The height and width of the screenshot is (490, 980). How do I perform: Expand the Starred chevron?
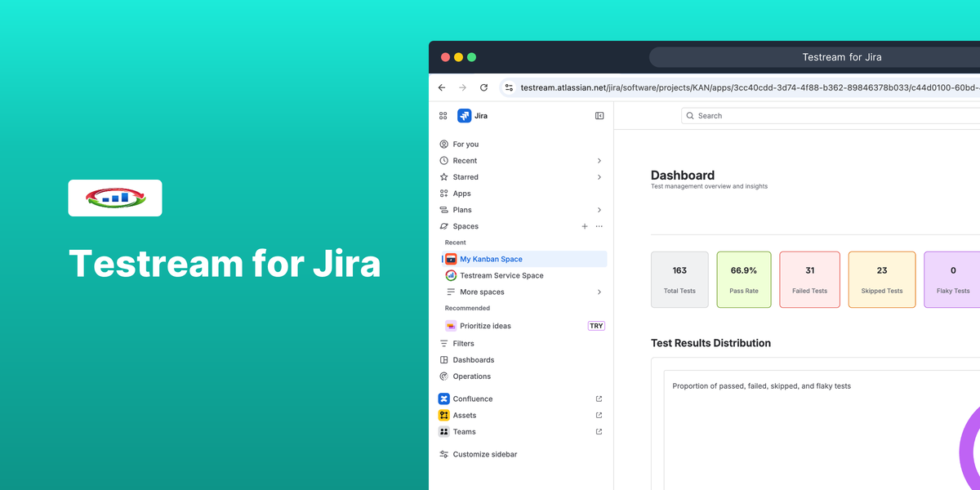tap(599, 177)
